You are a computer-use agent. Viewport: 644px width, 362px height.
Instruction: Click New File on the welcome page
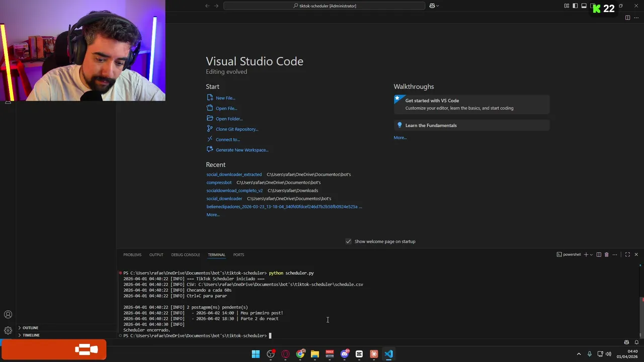[x=225, y=98]
